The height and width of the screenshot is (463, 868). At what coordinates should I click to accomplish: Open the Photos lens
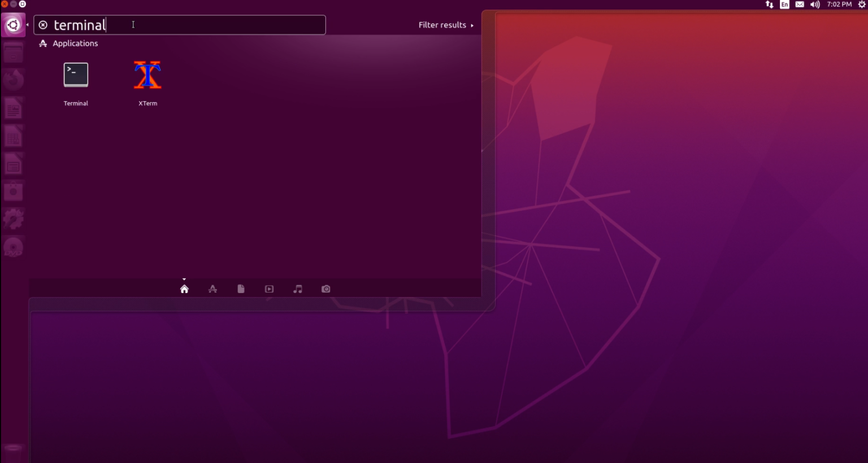coord(325,289)
